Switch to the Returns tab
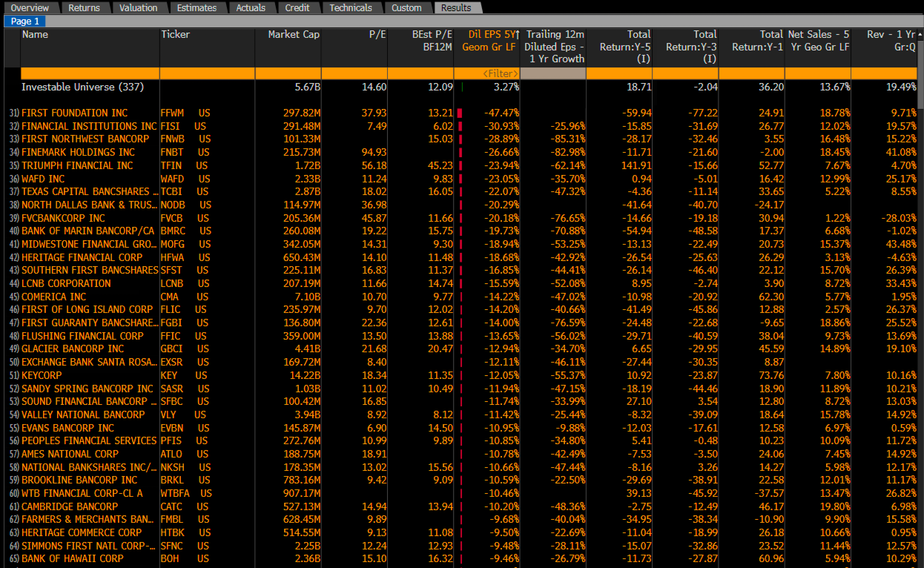Screen dimensions: 924x568 84,7
